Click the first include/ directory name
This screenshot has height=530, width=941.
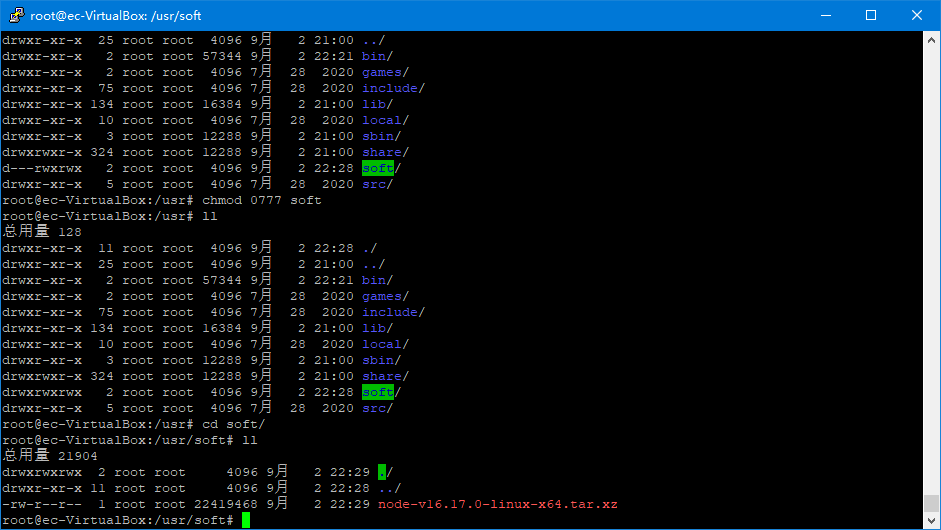click(x=393, y=88)
